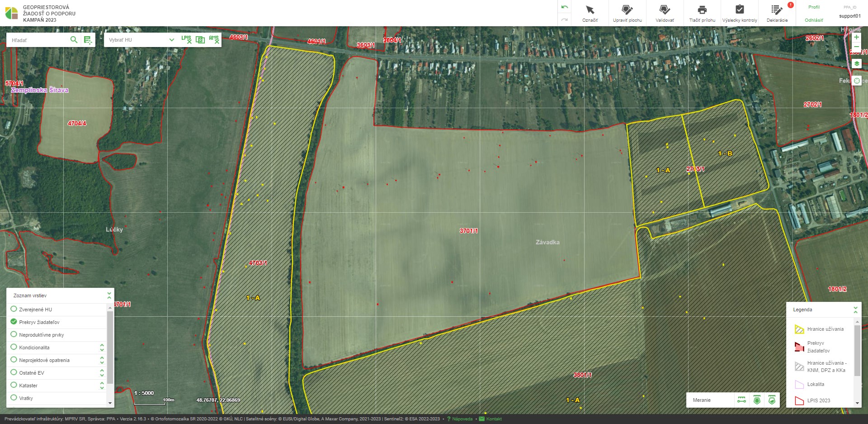Enable the Neprojektové opatrenia layer
Screen dimensions: 868x424
[x=14, y=360]
